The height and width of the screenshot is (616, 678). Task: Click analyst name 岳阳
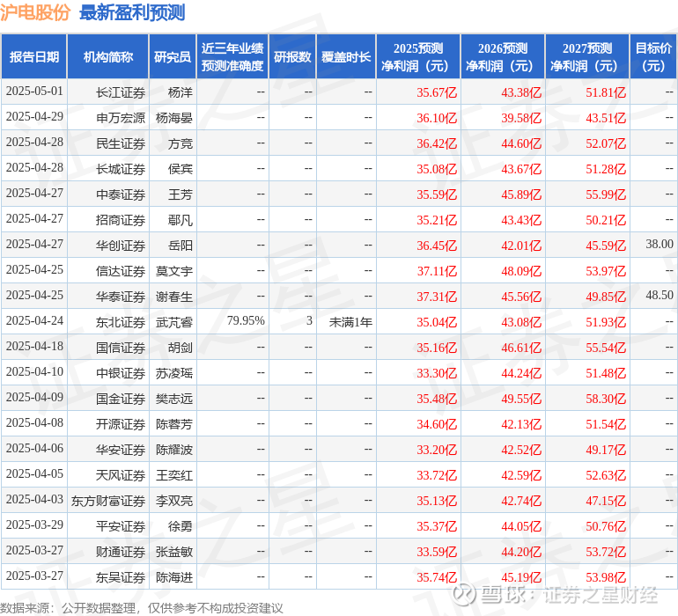coord(181,246)
